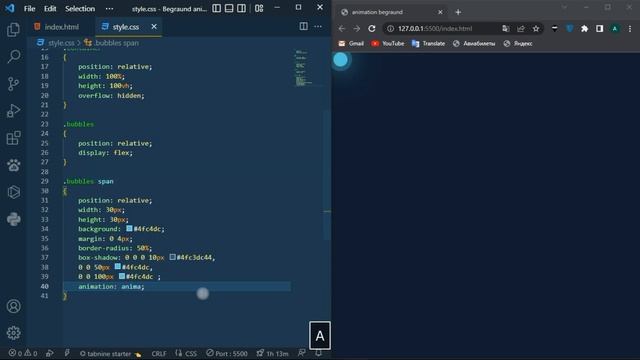Show errors and warnings in status bar
Image resolution: width=640 pixels, height=360 pixels.
23,353
